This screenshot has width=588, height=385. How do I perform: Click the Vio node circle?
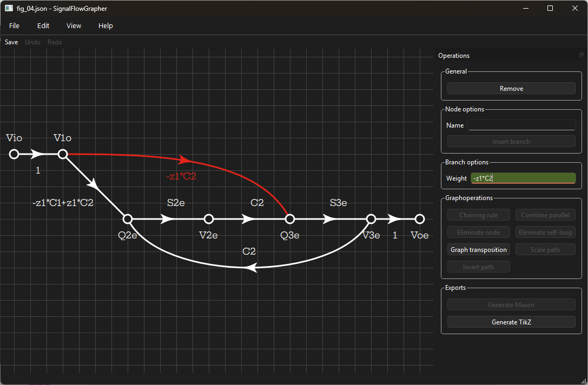[14, 154]
